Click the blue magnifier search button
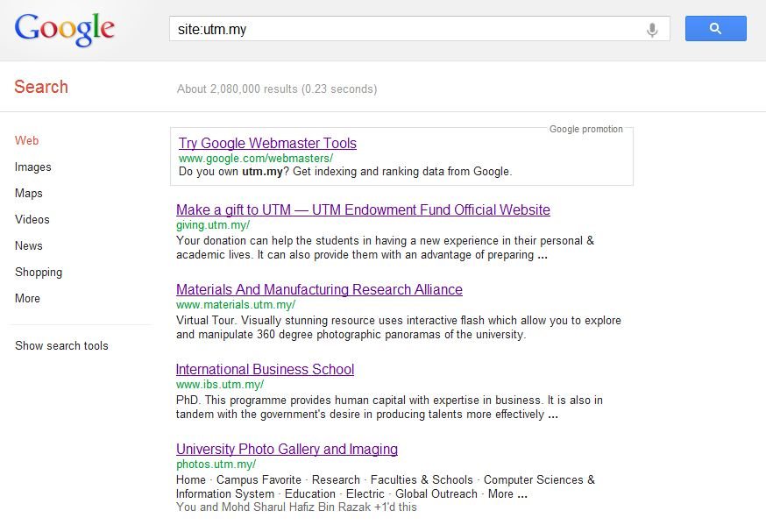The height and width of the screenshot is (532, 766). (x=716, y=28)
